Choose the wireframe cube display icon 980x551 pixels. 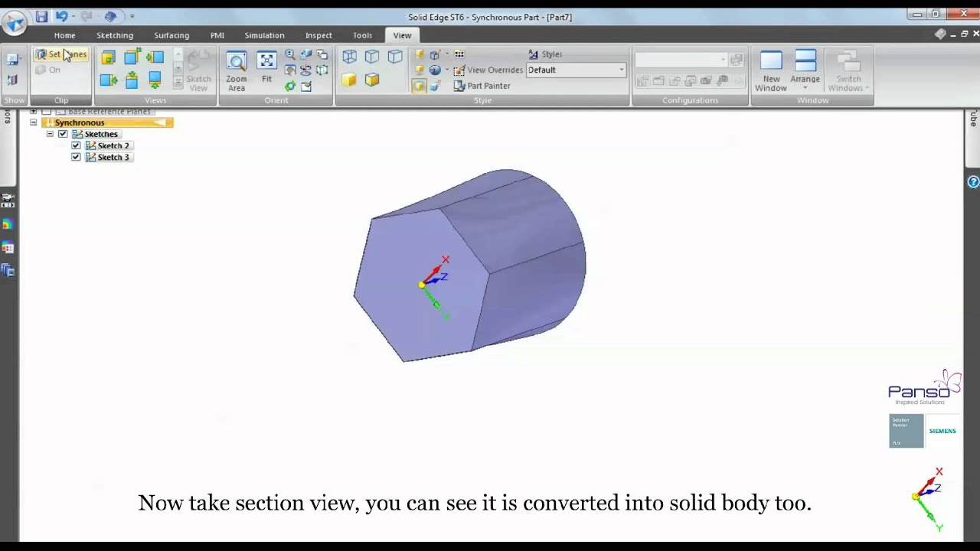(x=349, y=57)
